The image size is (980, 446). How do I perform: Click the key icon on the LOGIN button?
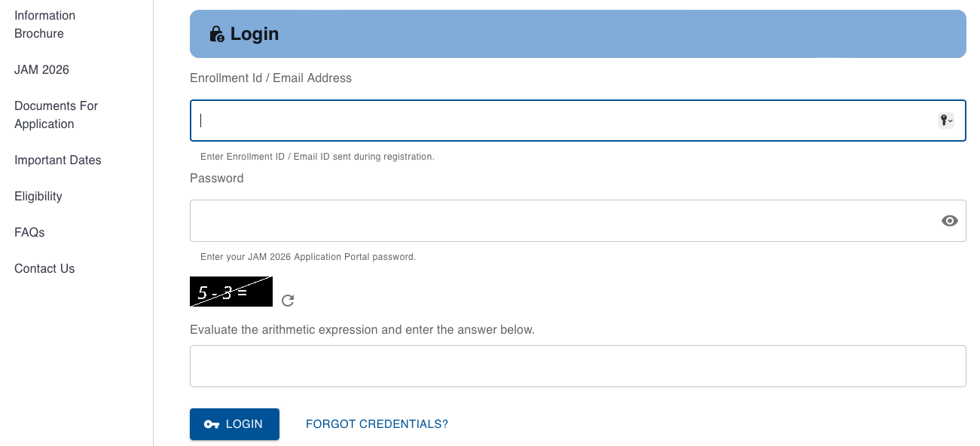tap(212, 424)
